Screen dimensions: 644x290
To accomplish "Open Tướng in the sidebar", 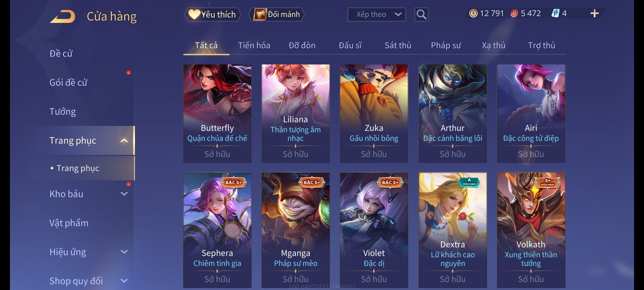I will (63, 111).
